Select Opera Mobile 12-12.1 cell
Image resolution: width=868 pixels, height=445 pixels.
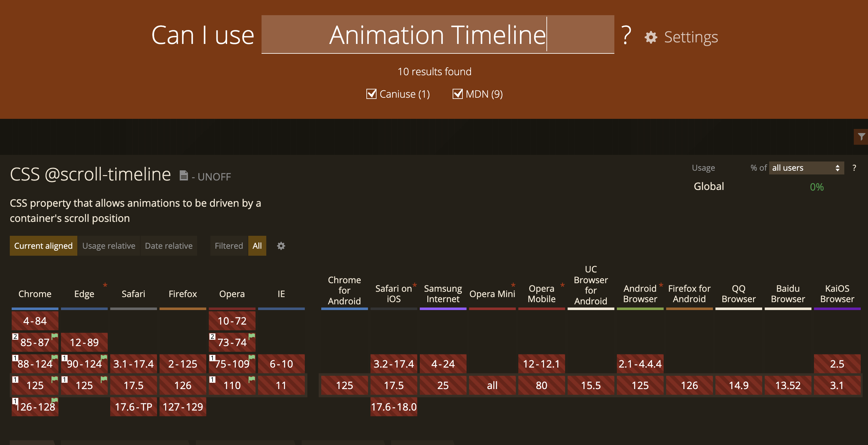coord(541,364)
